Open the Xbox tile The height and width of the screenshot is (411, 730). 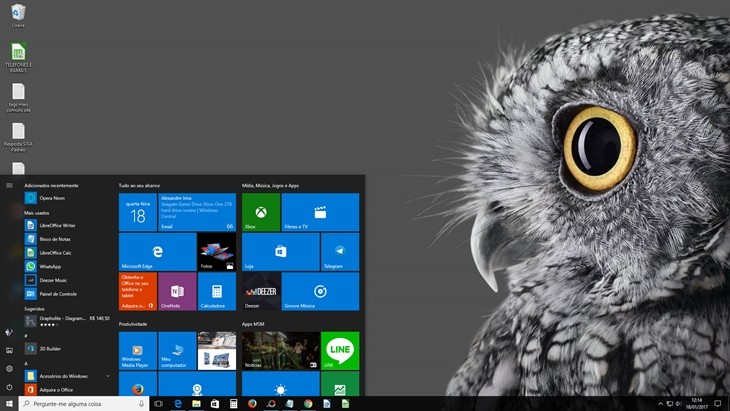[x=261, y=212]
